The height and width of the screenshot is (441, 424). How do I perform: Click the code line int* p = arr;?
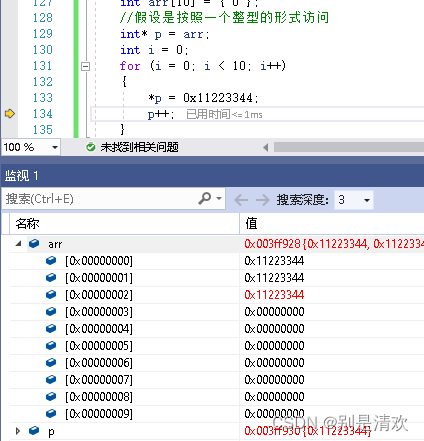pyautogui.click(x=165, y=34)
